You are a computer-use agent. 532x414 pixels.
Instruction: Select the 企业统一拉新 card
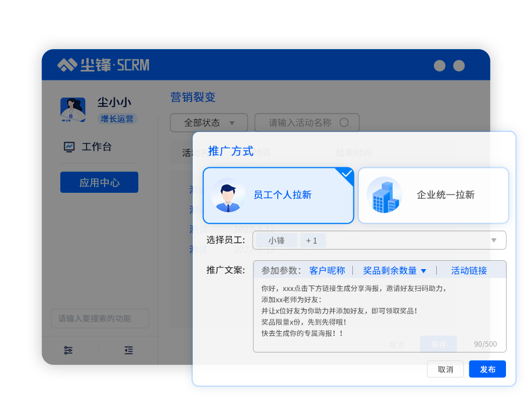pyautogui.click(x=433, y=195)
